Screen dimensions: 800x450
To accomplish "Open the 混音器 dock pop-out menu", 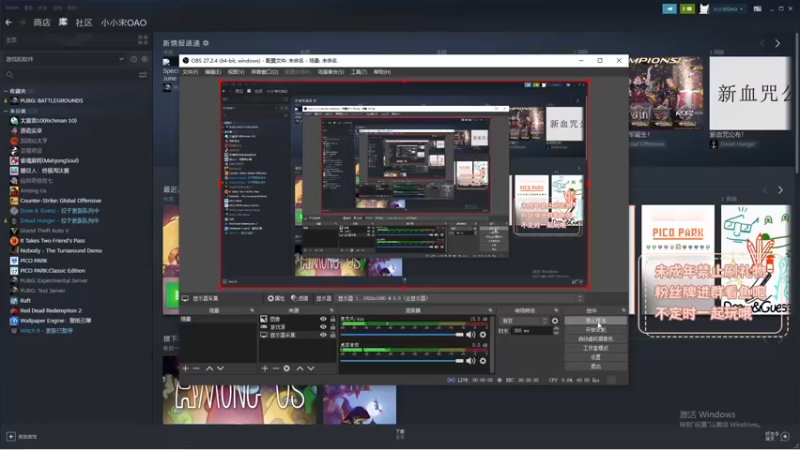I will click(490, 310).
